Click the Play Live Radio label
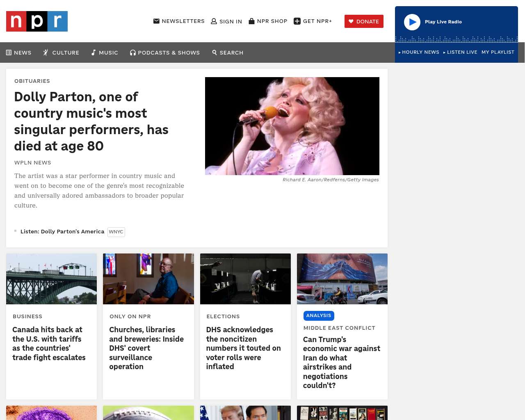The width and height of the screenshot is (525, 420). (443, 22)
